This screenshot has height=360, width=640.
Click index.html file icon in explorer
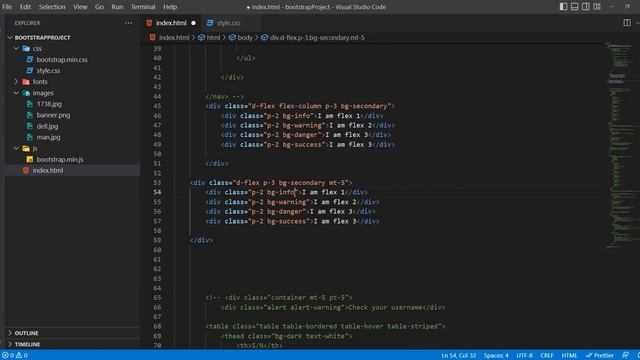pos(26,171)
